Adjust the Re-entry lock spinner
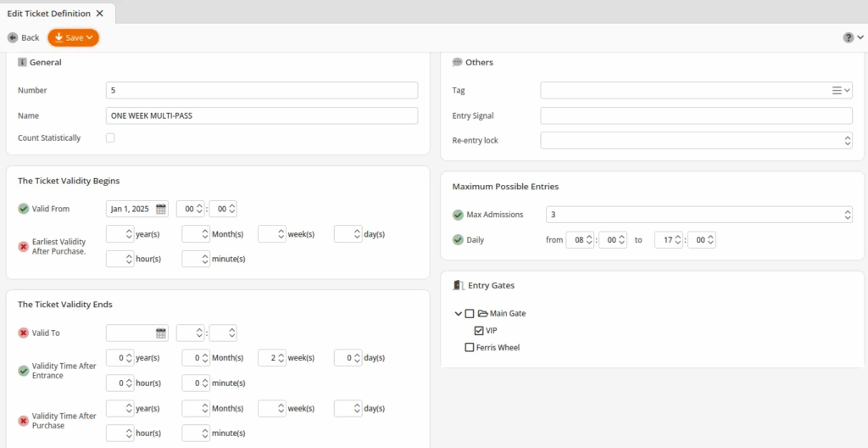868x448 pixels. point(848,140)
